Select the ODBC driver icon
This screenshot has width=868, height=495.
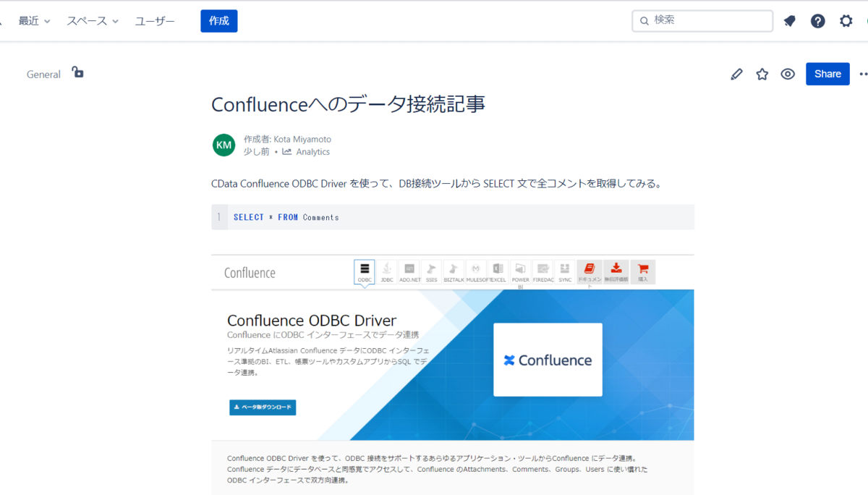click(x=365, y=272)
